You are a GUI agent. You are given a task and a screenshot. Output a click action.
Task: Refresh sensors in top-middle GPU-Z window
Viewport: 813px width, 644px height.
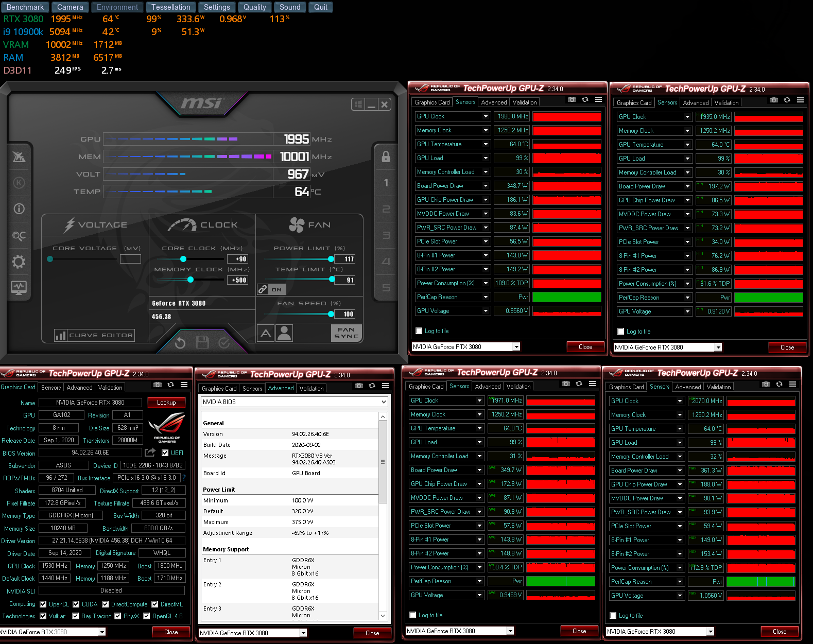585,99
